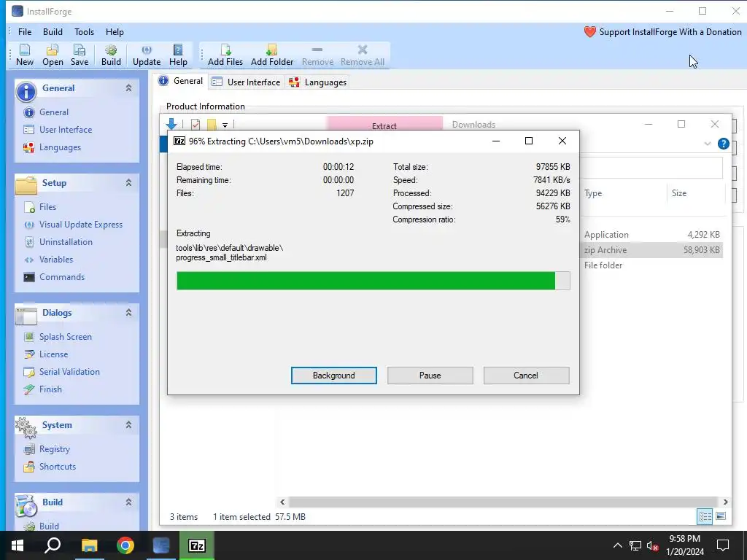Open the Build menu in menu bar
The image size is (747, 560).
point(53,32)
